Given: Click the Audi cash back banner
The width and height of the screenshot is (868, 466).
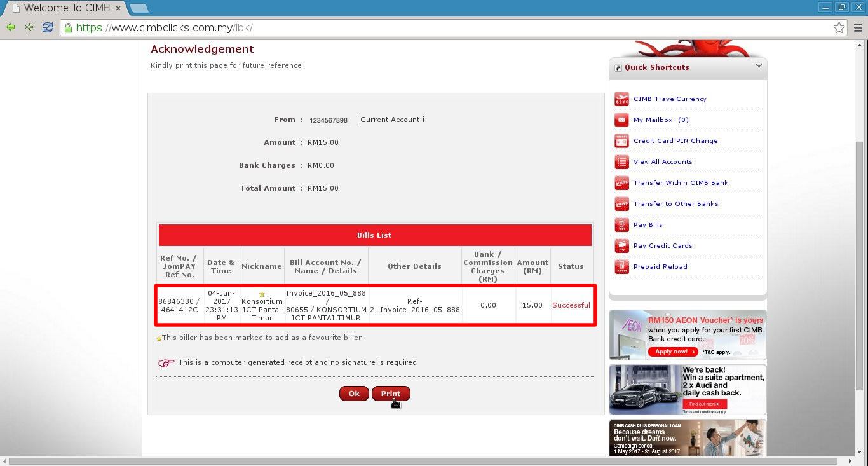Looking at the screenshot, I should coord(688,390).
